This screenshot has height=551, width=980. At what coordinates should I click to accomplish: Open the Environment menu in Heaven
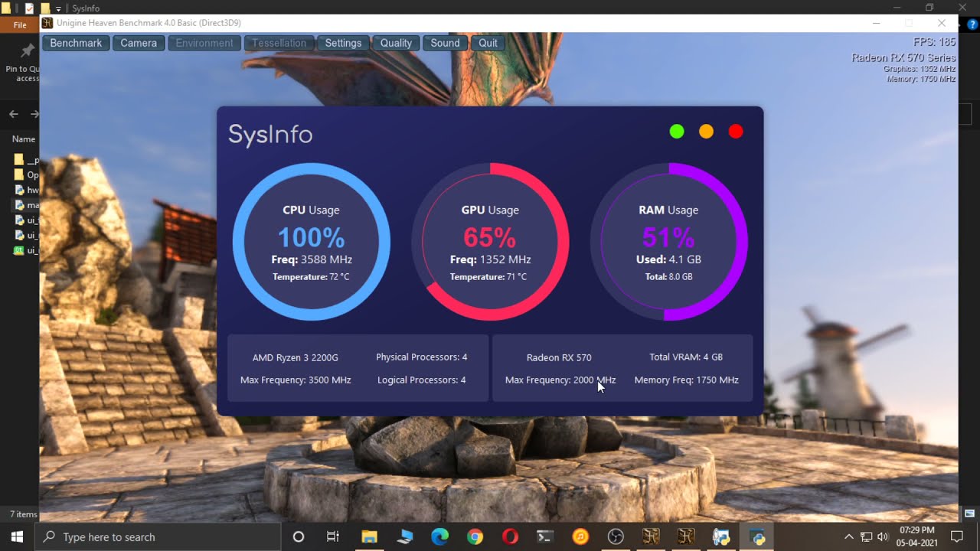point(204,43)
